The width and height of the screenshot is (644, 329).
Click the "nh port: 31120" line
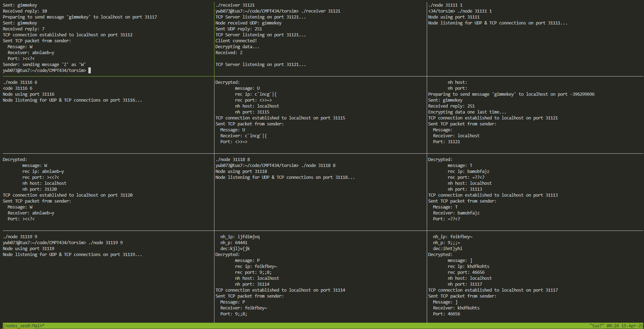(39, 189)
